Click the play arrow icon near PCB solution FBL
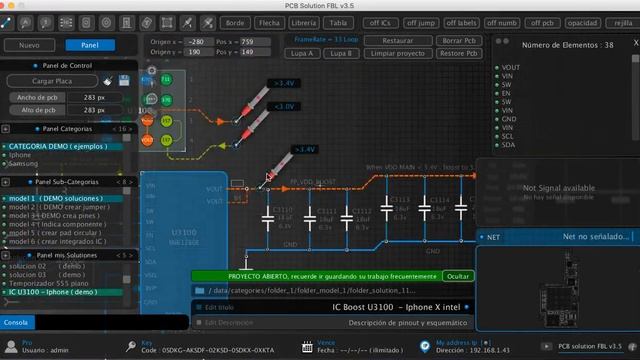This screenshot has width=640, height=360. pos(546,347)
